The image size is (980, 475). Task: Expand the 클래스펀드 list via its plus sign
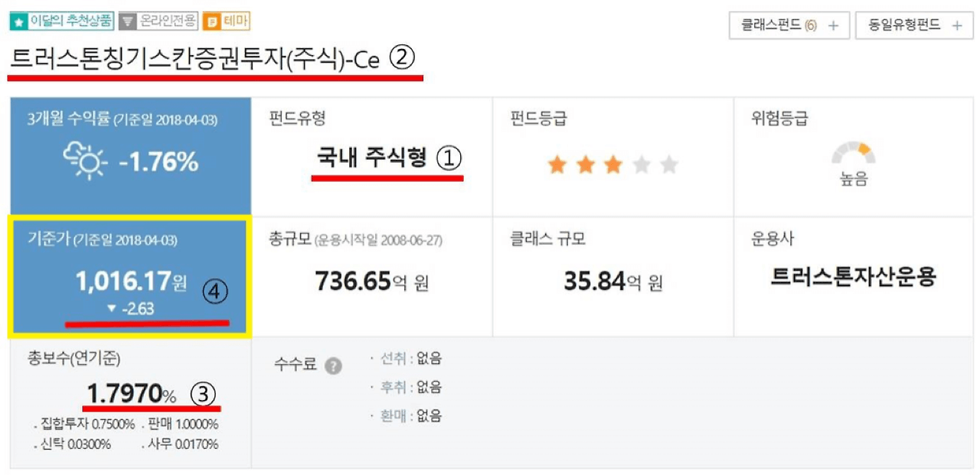[x=831, y=25]
